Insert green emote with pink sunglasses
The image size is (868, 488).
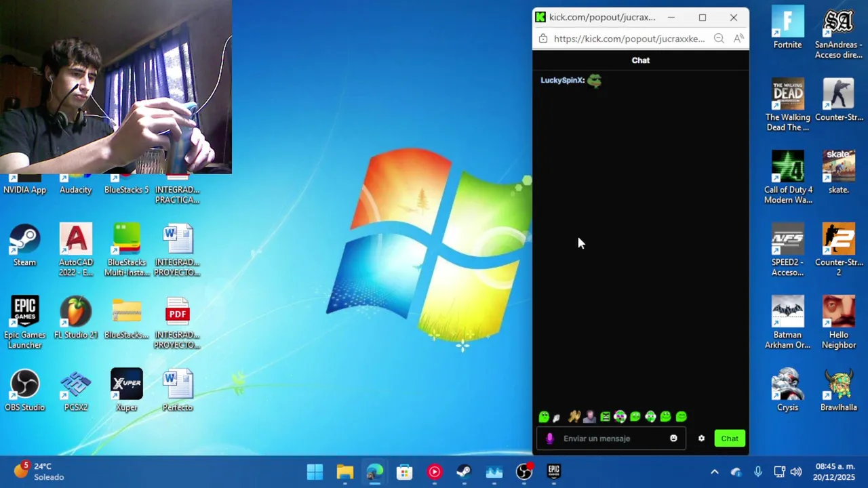[x=620, y=417]
